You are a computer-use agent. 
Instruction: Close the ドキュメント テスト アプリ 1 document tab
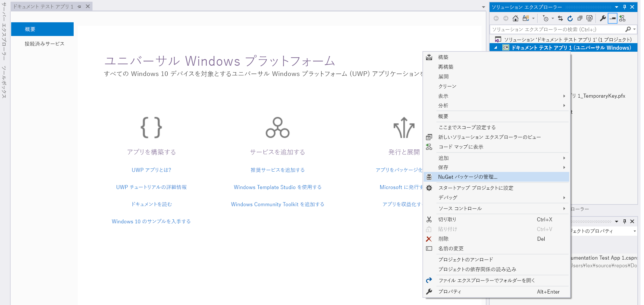(x=88, y=6)
